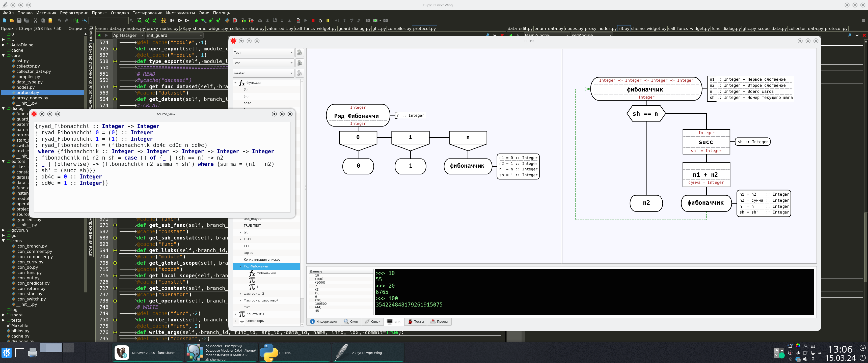Collapse the Функции tree section
This screenshot has height=363, width=868.
[235, 82]
